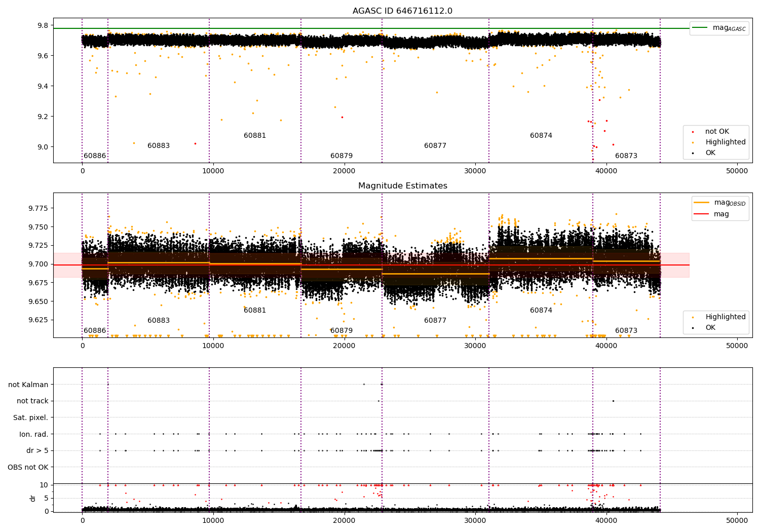Click the "Magnitude Estimates" panel title

pos(402,186)
